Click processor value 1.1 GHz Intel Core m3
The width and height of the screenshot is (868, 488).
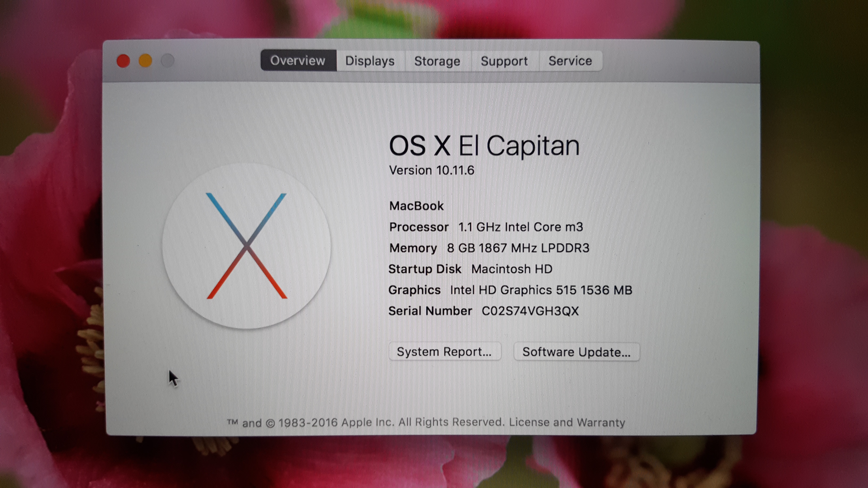(x=521, y=227)
